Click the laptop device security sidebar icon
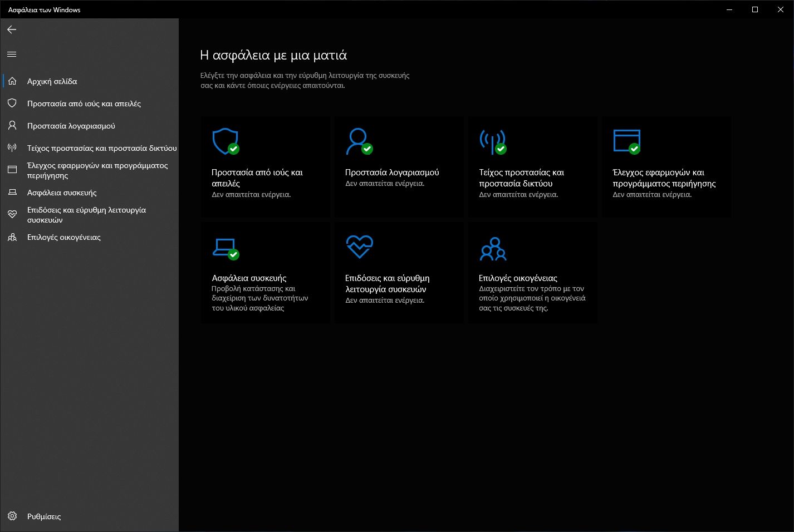This screenshot has height=532, width=794. 12,193
